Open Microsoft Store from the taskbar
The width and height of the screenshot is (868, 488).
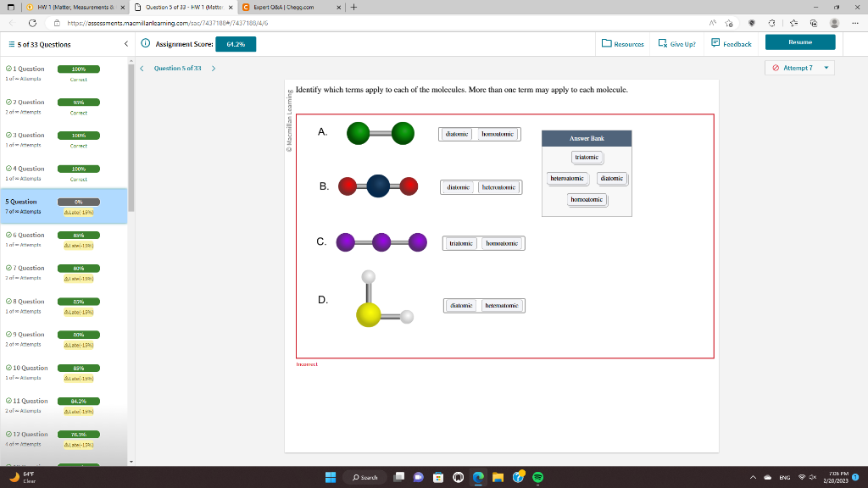(438, 477)
